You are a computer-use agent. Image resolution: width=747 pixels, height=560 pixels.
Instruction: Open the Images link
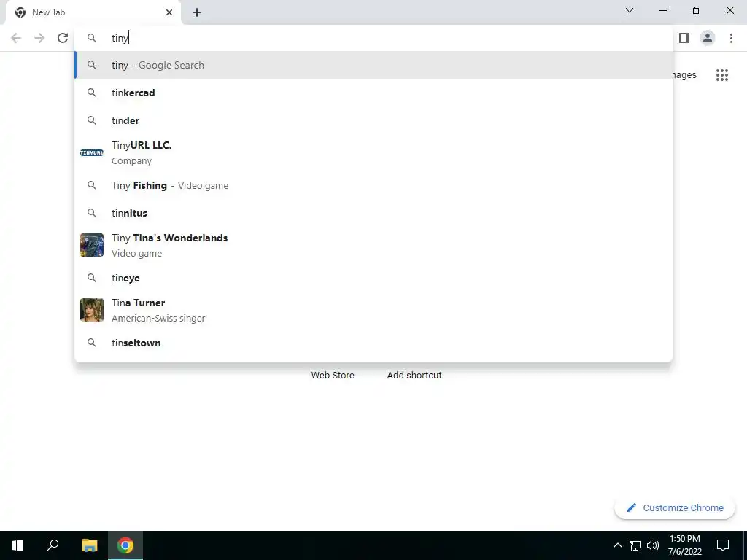click(684, 75)
